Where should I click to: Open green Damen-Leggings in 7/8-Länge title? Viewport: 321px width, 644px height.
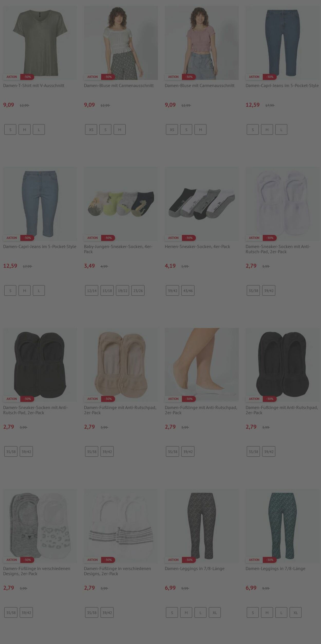(x=275, y=569)
